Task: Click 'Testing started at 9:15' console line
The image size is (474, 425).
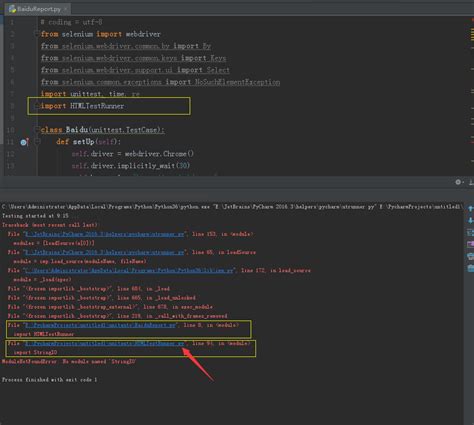Action: click(x=35, y=216)
